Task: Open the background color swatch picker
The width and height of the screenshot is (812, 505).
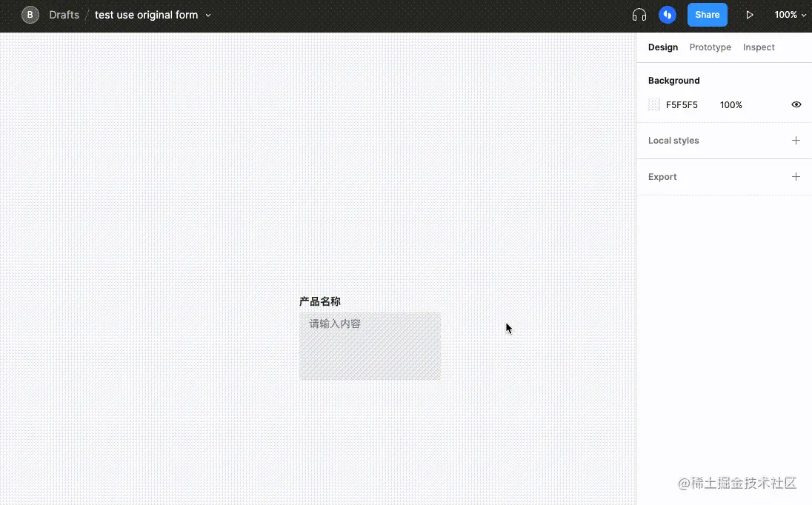Action: coord(654,104)
